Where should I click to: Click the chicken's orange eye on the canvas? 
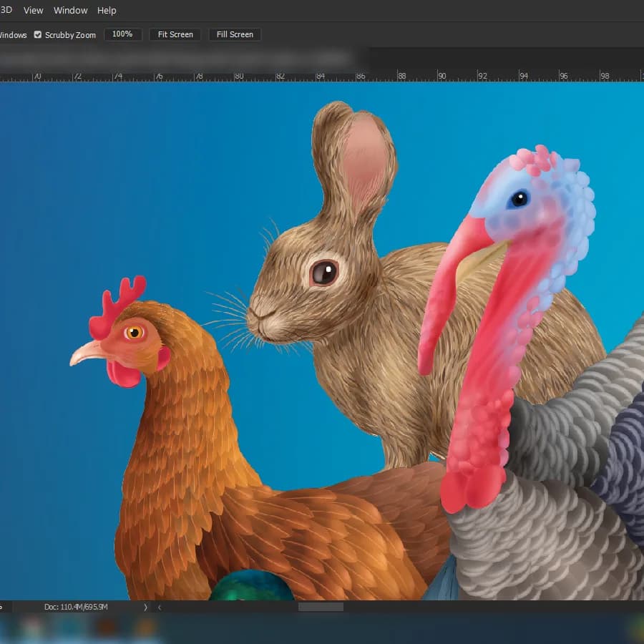[134, 332]
